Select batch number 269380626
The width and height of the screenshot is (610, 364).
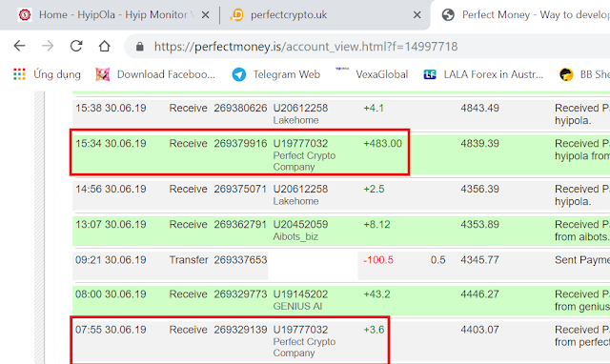point(240,108)
